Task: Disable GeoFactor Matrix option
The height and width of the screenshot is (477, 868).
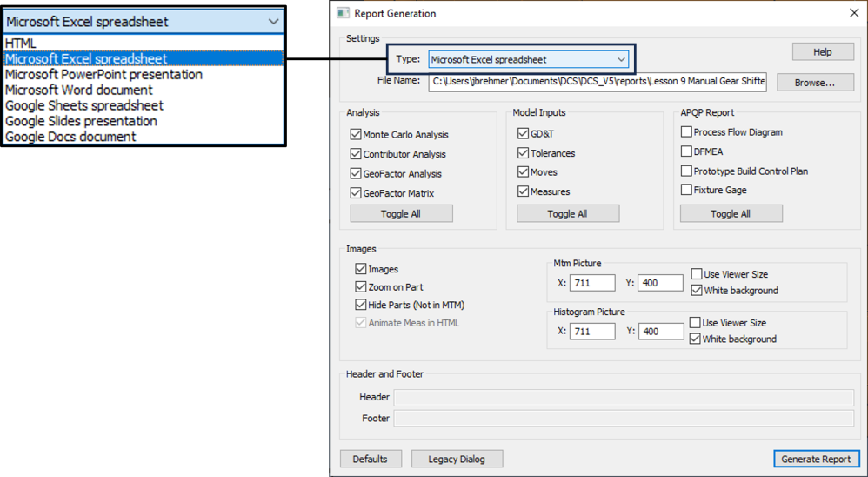Action: (356, 193)
